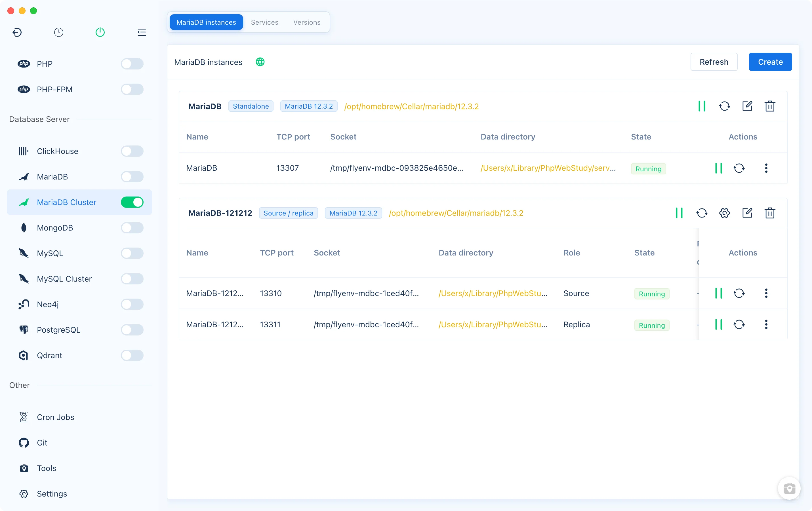This screenshot has height=511, width=812.
Task: Open Settings in the sidebar
Action: tap(79, 494)
